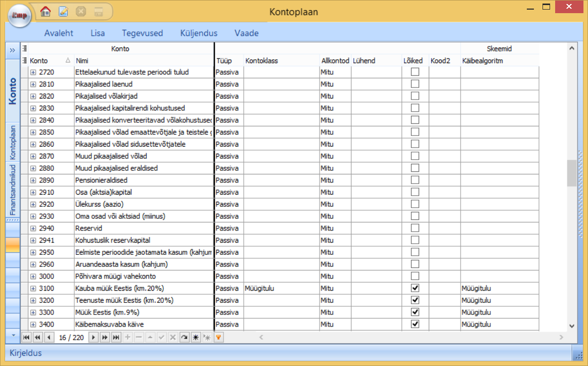
Task: Go to the last record in navigator
Action: 116,337
